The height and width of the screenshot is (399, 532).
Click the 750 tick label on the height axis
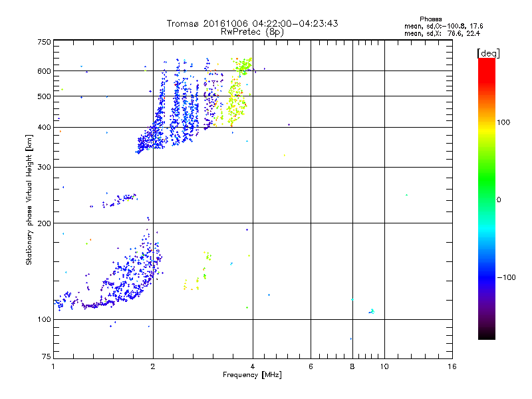coord(44,42)
